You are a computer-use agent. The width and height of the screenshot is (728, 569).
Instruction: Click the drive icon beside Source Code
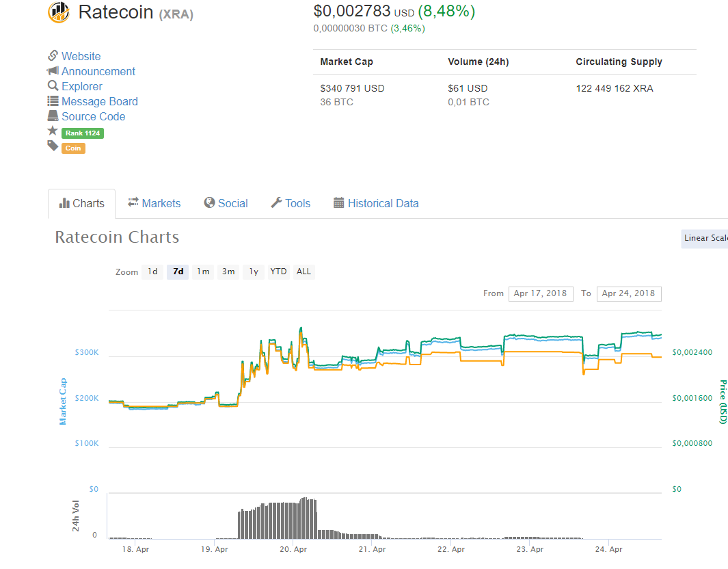tap(53, 116)
